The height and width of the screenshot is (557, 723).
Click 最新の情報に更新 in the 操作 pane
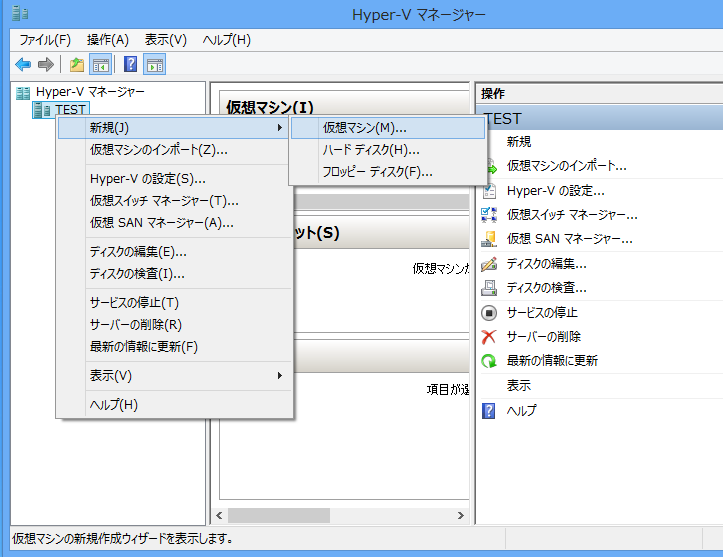pyautogui.click(x=552, y=361)
